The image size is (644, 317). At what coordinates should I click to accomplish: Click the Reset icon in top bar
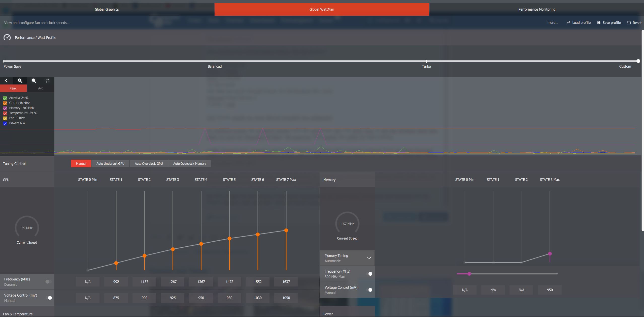629,23
